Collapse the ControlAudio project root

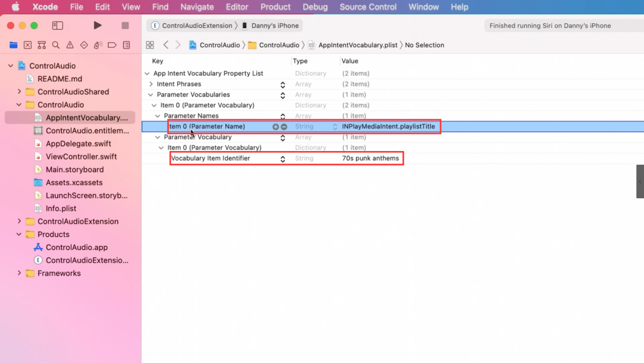[11, 66]
